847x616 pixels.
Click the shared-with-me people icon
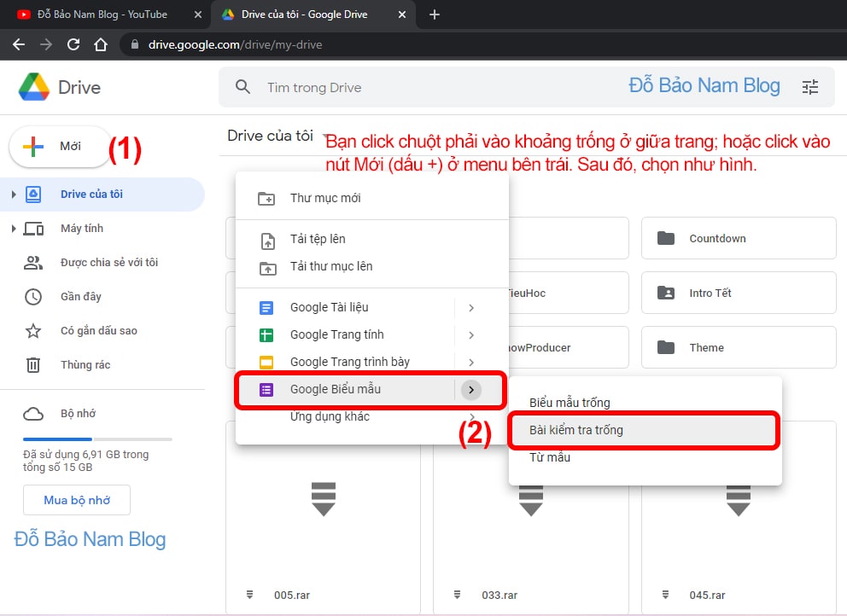click(33, 263)
